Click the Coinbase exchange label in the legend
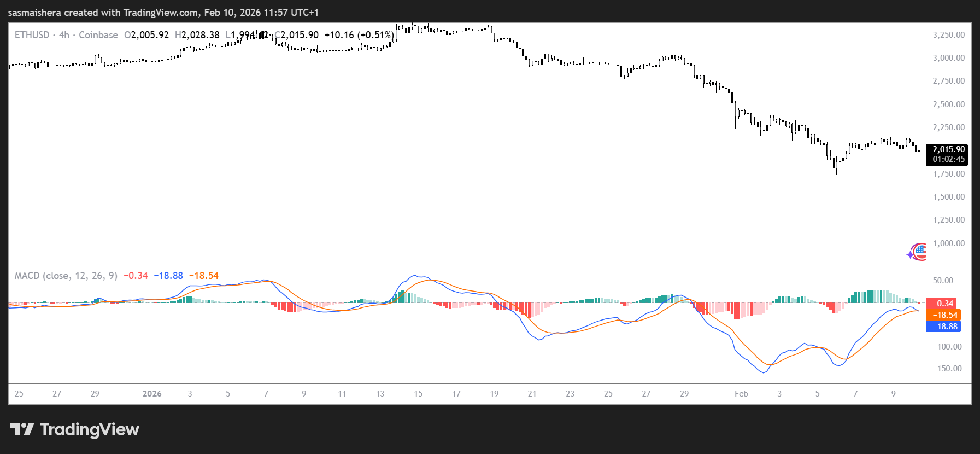Viewport: 980px width, 454px height. click(x=98, y=35)
